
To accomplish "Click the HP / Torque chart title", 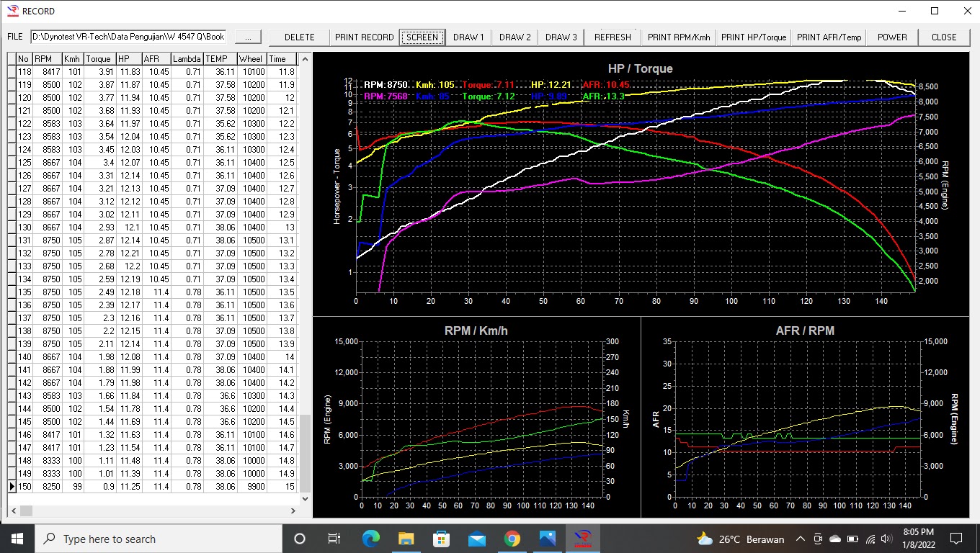I will (641, 68).
